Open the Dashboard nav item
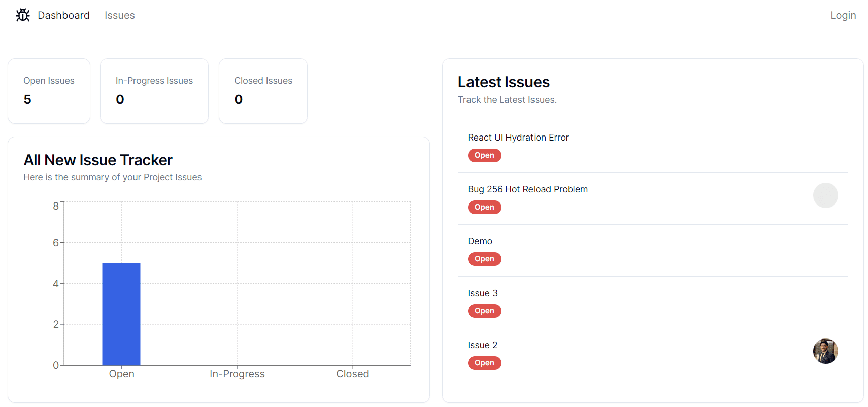The height and width of the screenshot is (407, 868). (63, 15)
